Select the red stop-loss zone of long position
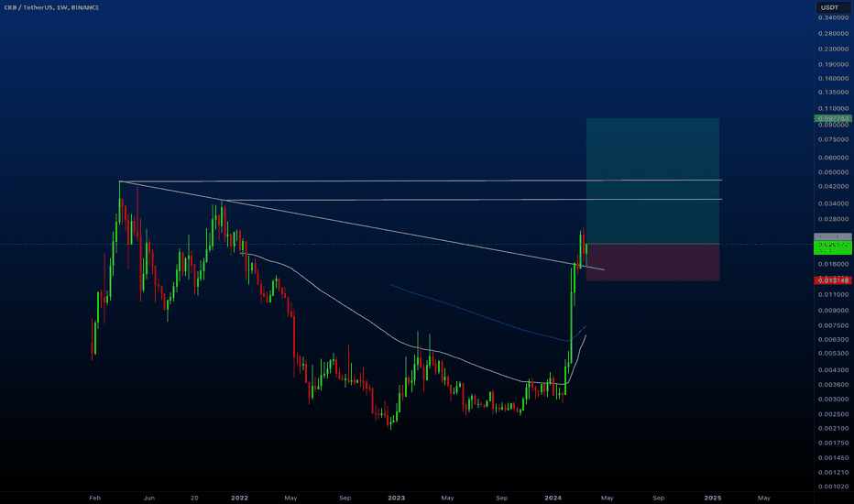 coord(652,262)
